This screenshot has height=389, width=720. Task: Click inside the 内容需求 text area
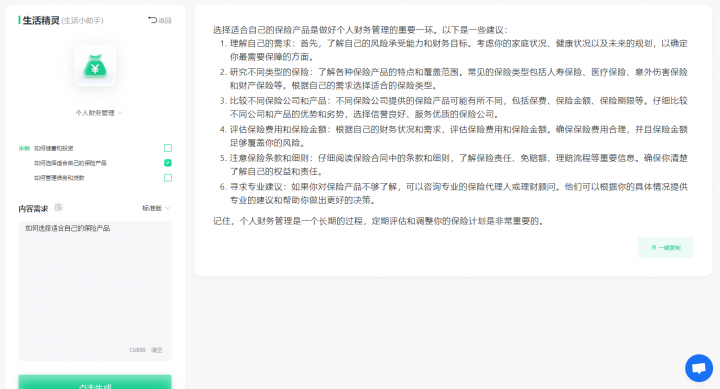click(x=95, y=291)
